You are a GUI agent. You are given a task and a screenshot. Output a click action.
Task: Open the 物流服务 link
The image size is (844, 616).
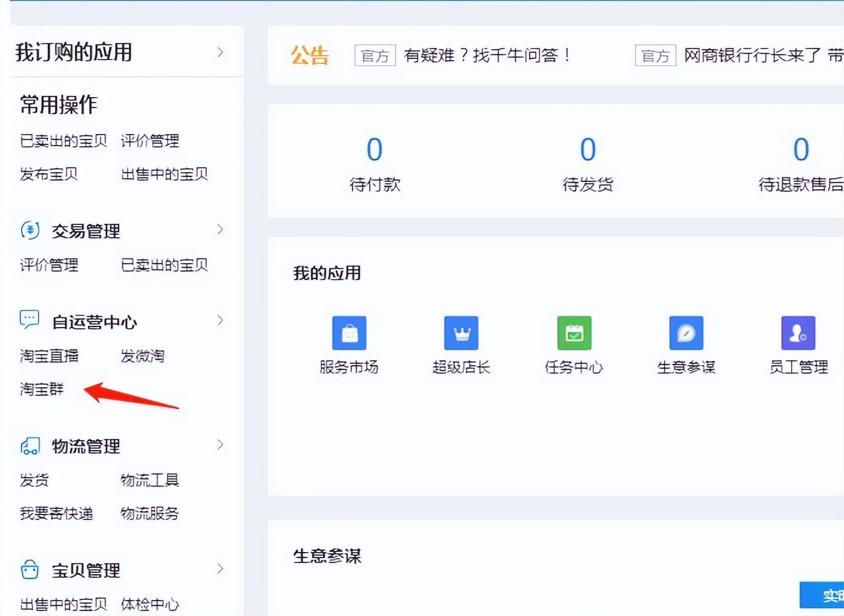[x=149, y=513]
